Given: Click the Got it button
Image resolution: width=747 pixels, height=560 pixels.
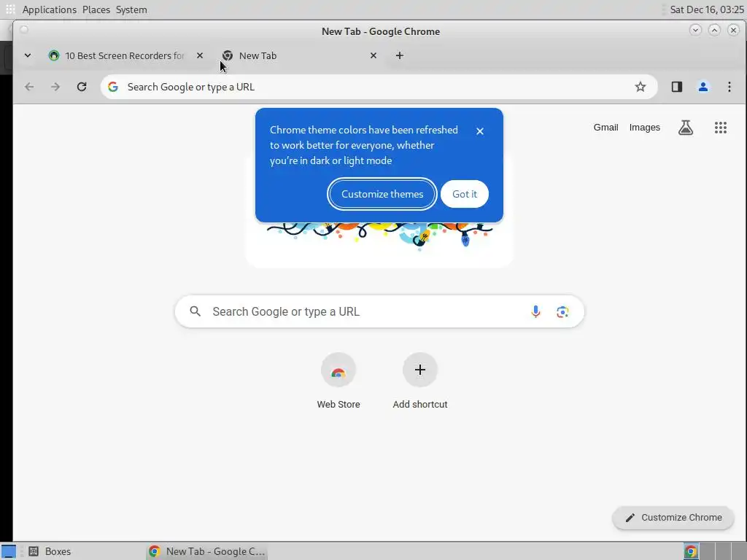Looking at the screenshot, I should (x=464, y=194).
